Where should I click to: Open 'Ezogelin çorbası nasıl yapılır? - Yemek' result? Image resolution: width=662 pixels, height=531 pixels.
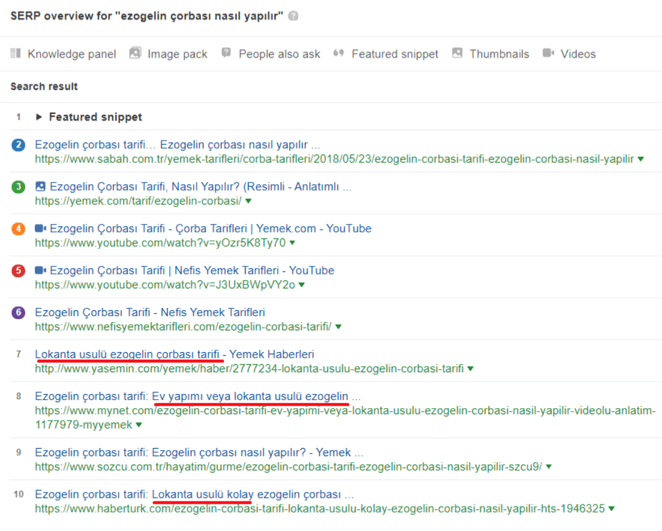pyautogui.click(x=199, y=452)
